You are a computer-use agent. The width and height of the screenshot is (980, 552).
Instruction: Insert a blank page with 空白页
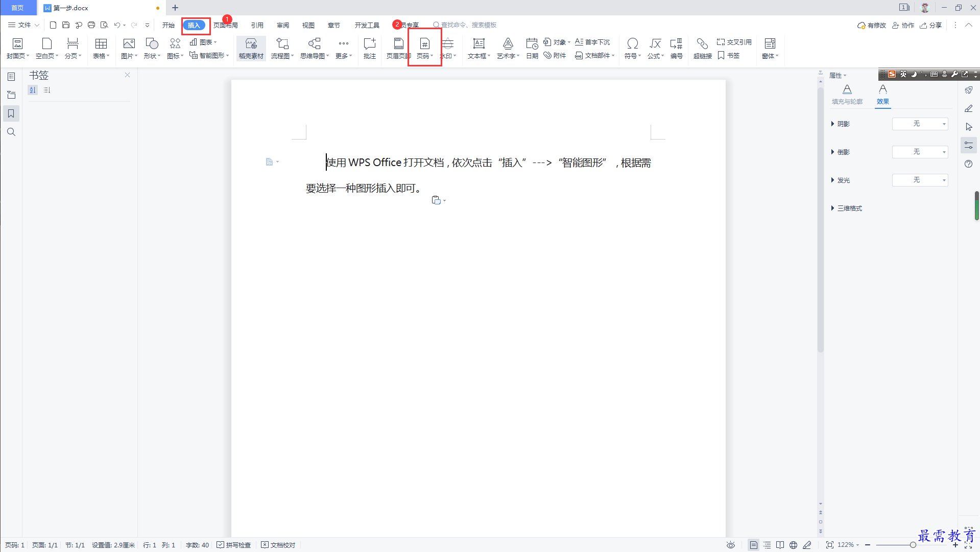click(47, 49)
